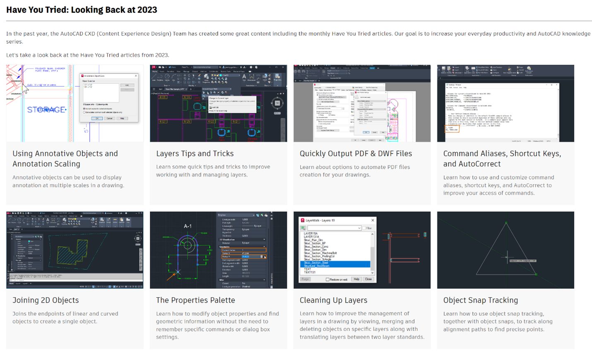Open the Command Aliases, Shortcut Keys title link
The height and width of the screenshot is (364, 592).
(x=502, y=159)
